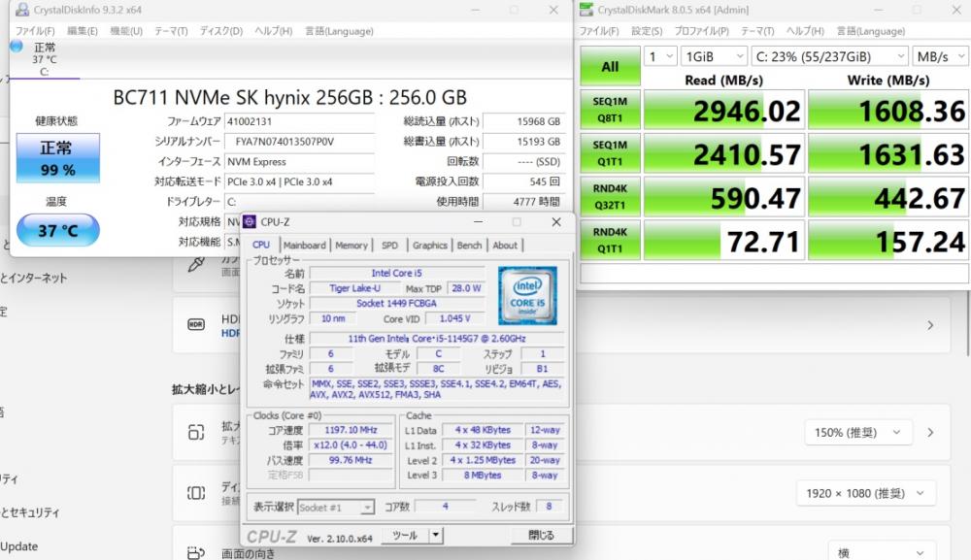Click the scale icon beside 150% setting
Screen dimensions: 971x560
[196, 432]
